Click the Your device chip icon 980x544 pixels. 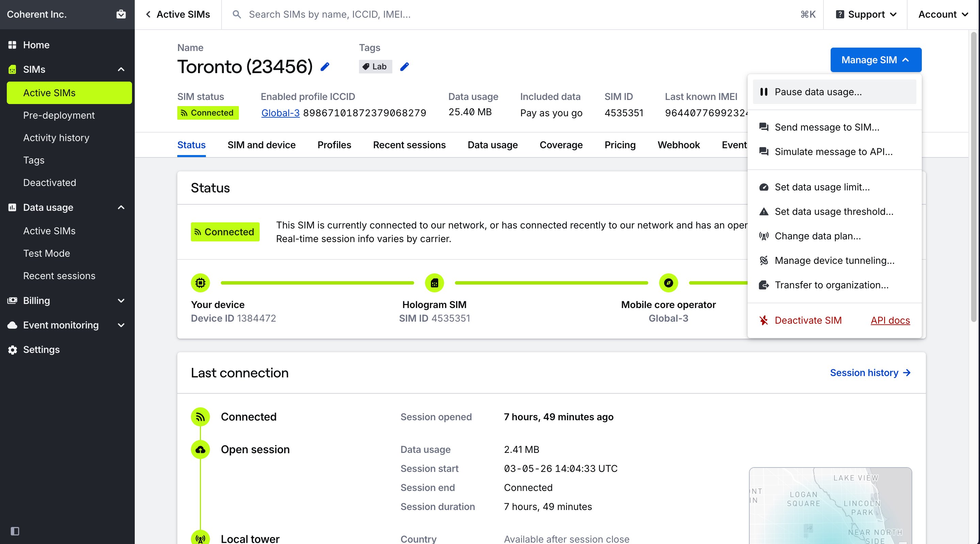(200, 283)
